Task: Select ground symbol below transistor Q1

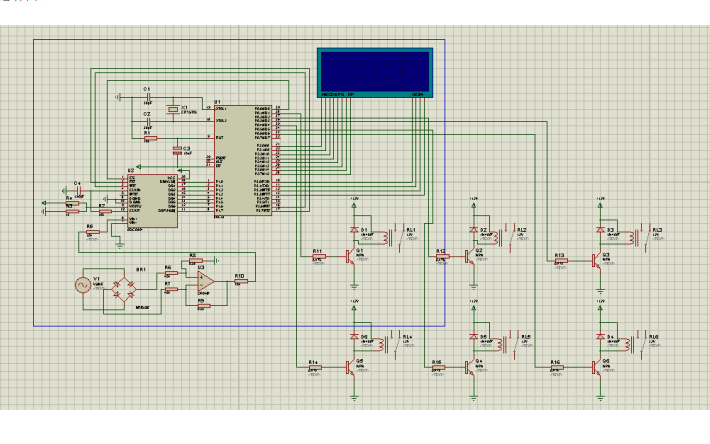Action: pyautogui.click(x=354, y=286)
